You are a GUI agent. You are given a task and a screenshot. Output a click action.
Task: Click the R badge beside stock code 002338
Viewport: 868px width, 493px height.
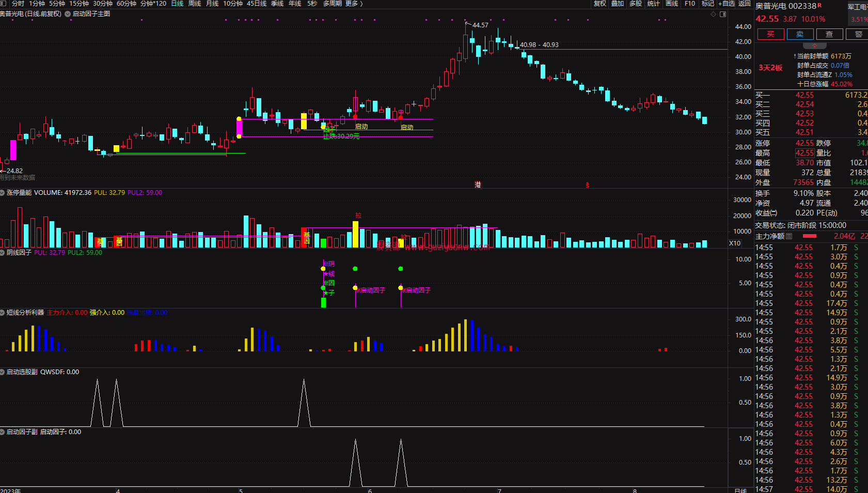819,5
